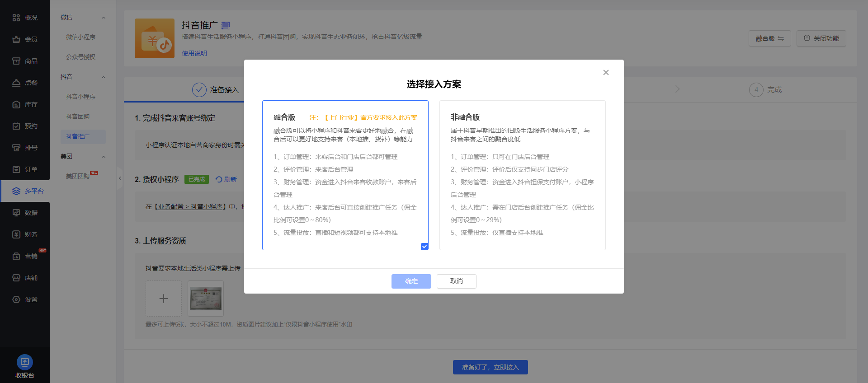Image resolution: width=868 pixels, height=383 pixels.
Task: Open the 设置 settings section
Action: pyautogui.click(x=25, y=299)
